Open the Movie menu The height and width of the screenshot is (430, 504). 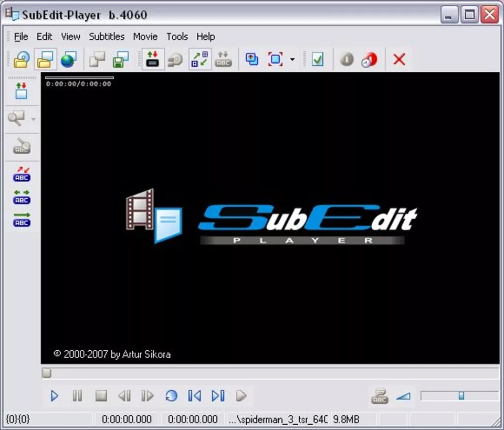pos(145,37)
